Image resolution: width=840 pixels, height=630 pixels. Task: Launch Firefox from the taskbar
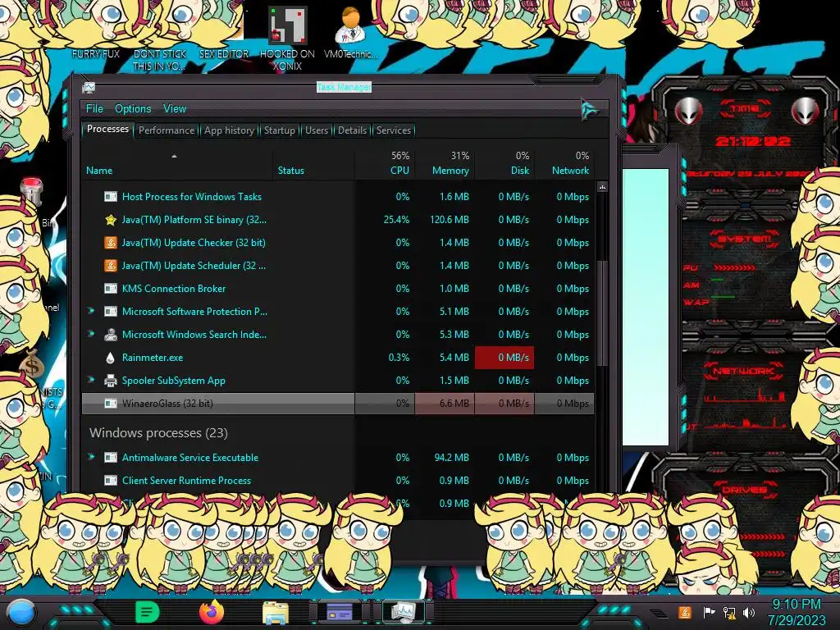click(212, 612)
